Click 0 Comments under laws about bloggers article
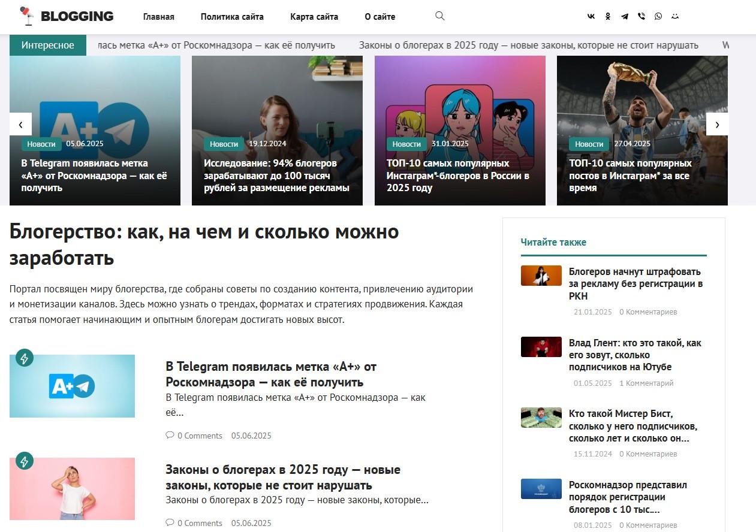756x532 pixels. [x=200, y=523]
